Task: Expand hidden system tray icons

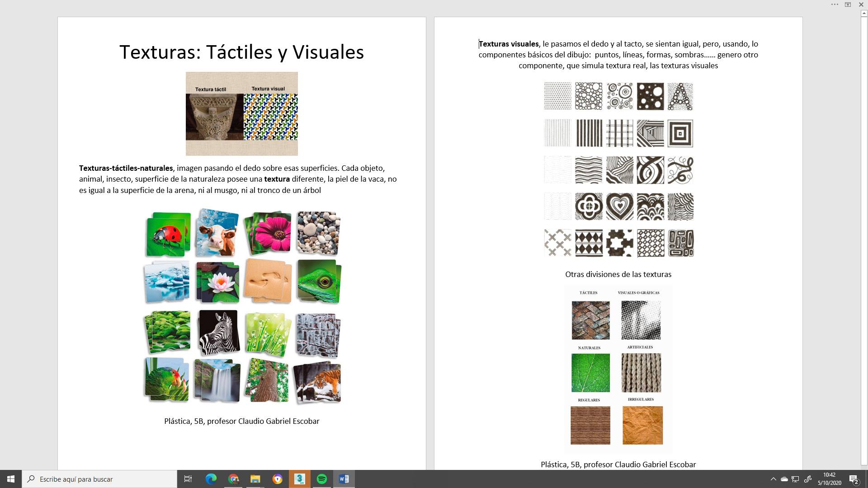Action: click(773, 479)
